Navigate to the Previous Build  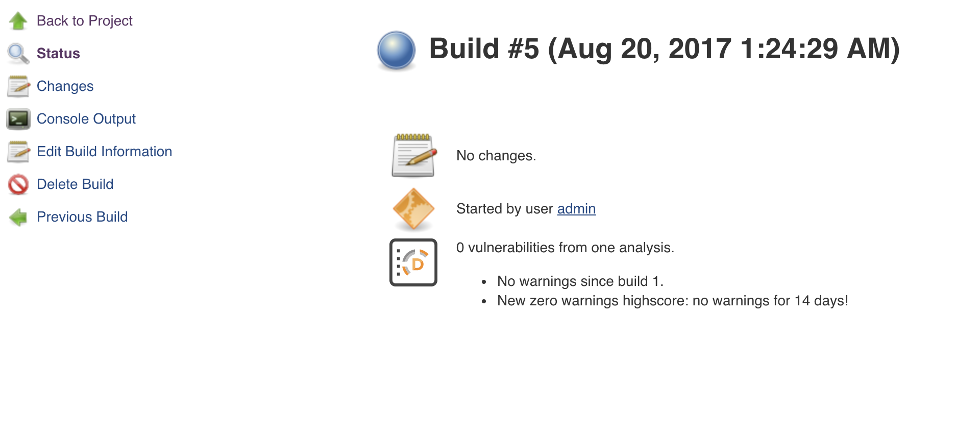82,216
